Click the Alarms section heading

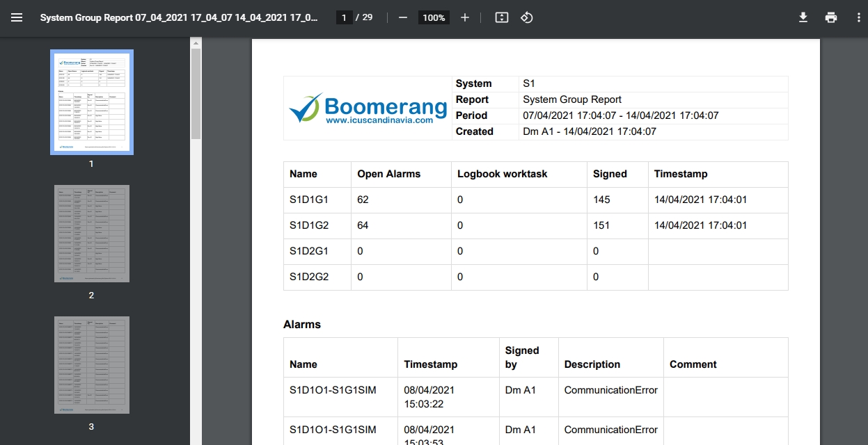302,324
